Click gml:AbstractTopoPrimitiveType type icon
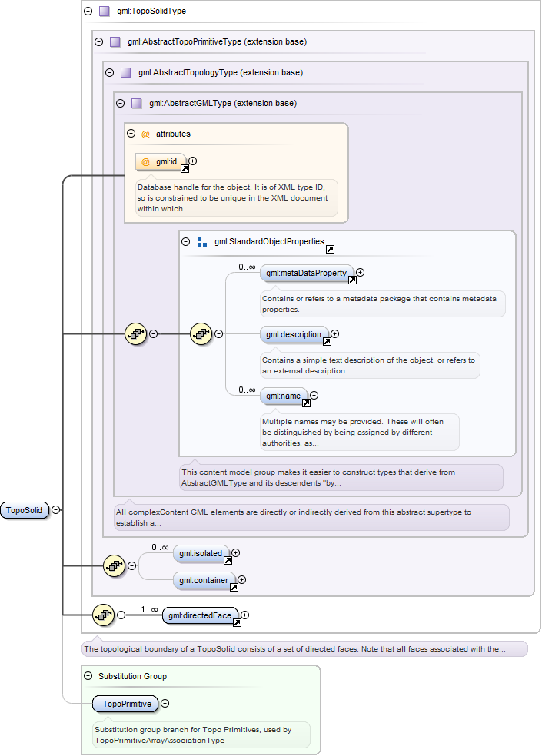 [115, 42]
